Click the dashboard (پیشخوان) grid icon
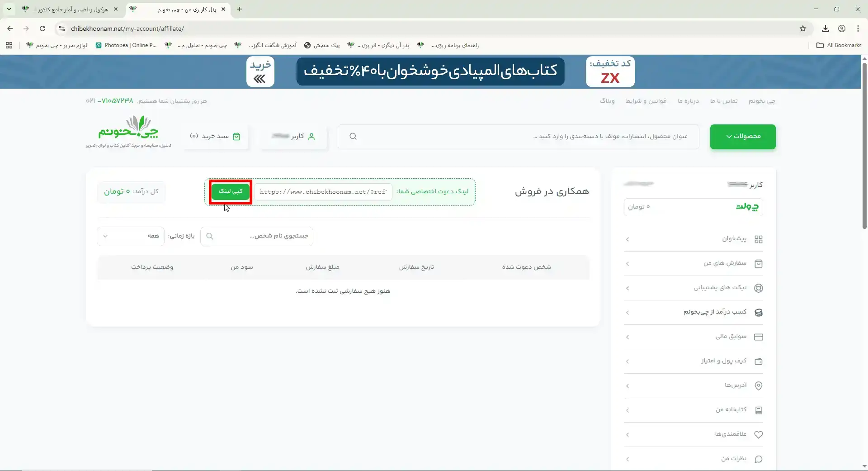 pos(759,239)
